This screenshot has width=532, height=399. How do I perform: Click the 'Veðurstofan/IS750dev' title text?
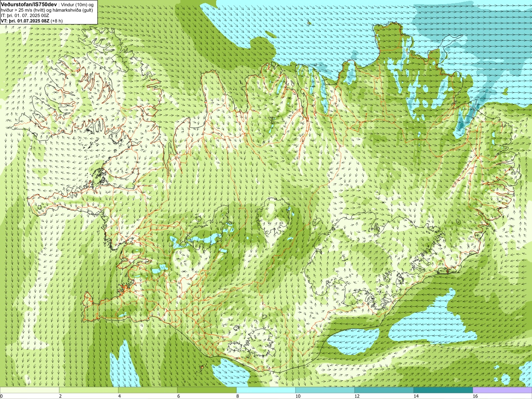point(29,4)
